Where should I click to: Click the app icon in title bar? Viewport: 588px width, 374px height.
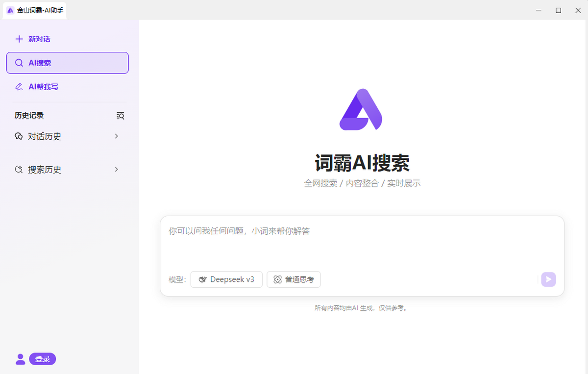click(x=10, y=10)
